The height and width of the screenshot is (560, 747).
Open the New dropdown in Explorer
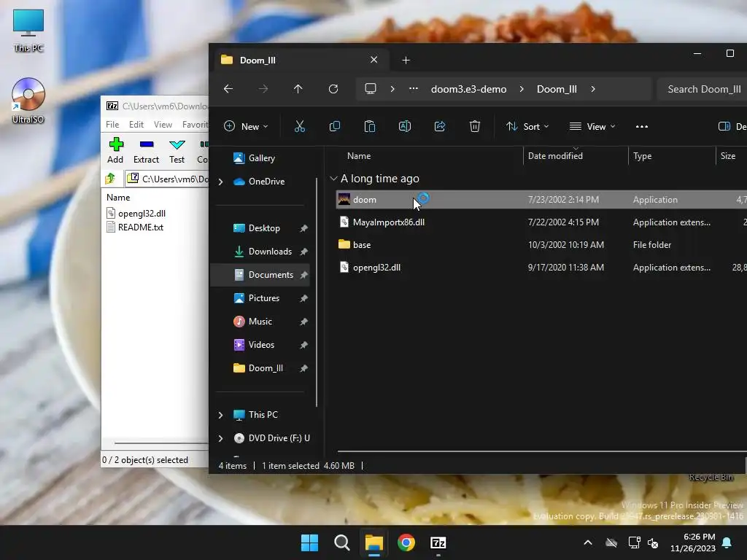coord(246,126)
